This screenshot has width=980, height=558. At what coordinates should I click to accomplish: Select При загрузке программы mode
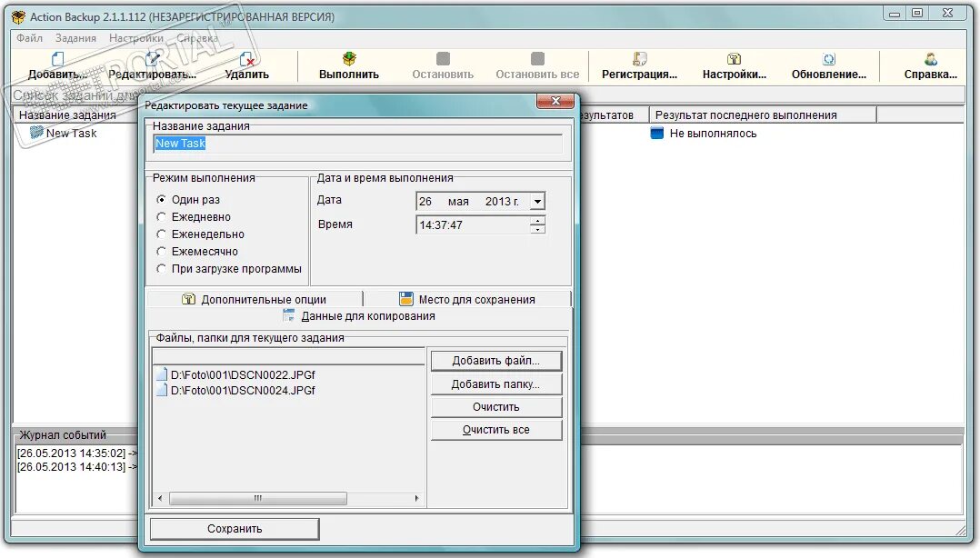(x=161, y=269)
